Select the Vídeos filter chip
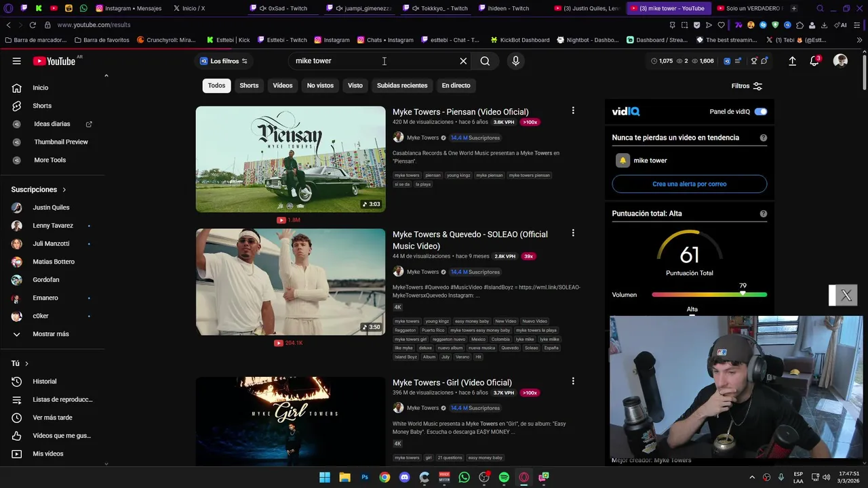The height and width of the screenshot is (488, 868). [283, 85]
